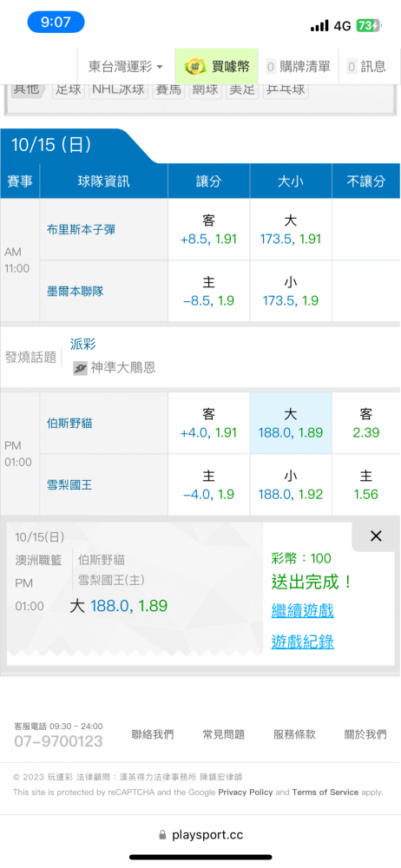Open 聯絡我們 in footer
This screenshot has height=868, width=401.
(152, 734)
